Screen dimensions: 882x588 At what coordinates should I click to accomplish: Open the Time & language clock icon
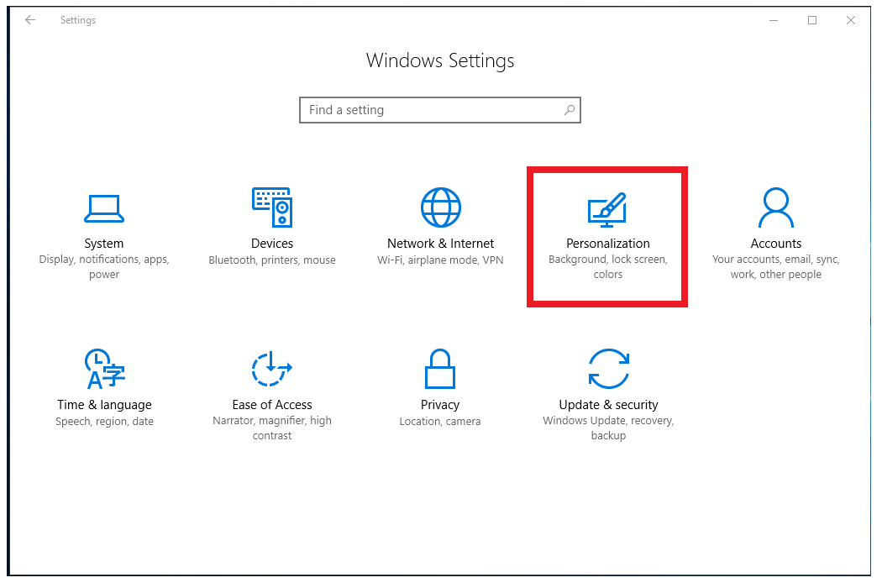tap(104, 369)
